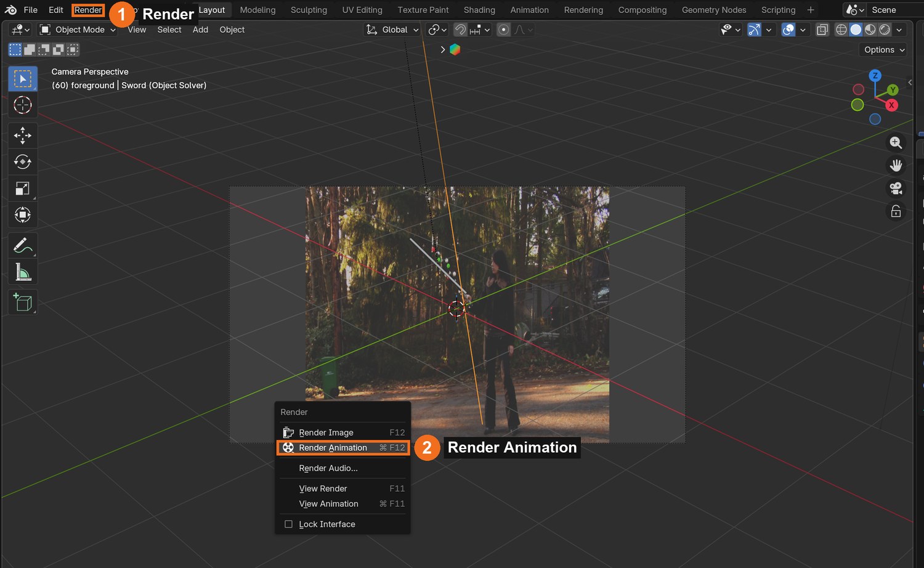Choose extend selection mode icon
Viewport: 924px width, 568px height.
tap(29, 49)
